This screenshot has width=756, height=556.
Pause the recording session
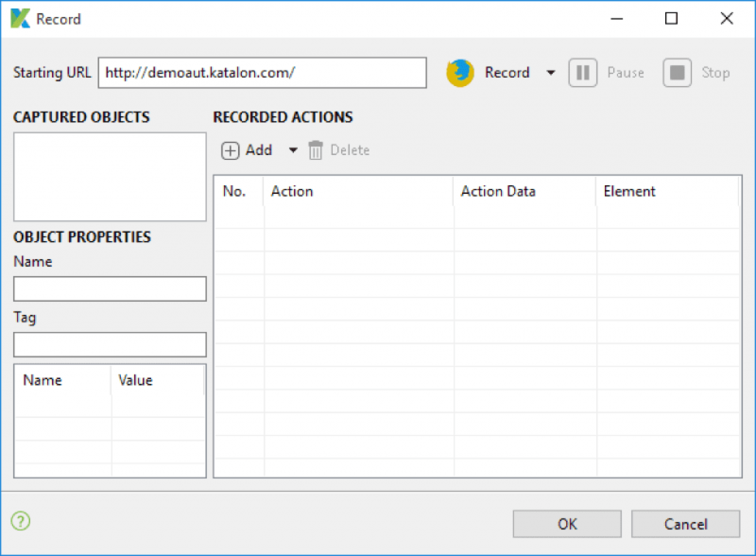(x=606, y=72)
